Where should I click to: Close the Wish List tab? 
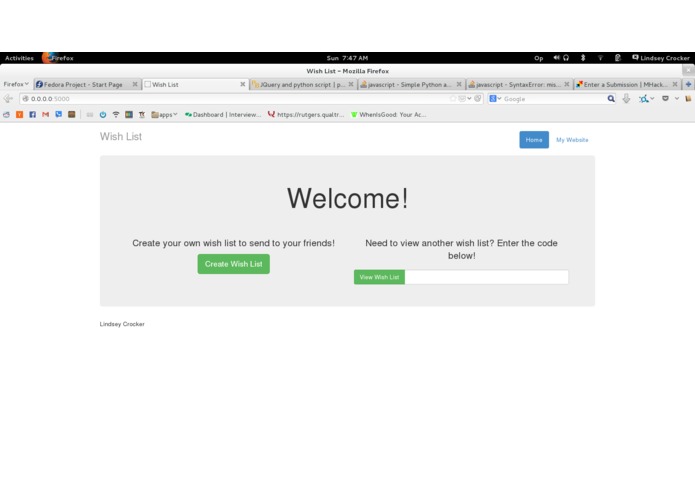point(242,84)
